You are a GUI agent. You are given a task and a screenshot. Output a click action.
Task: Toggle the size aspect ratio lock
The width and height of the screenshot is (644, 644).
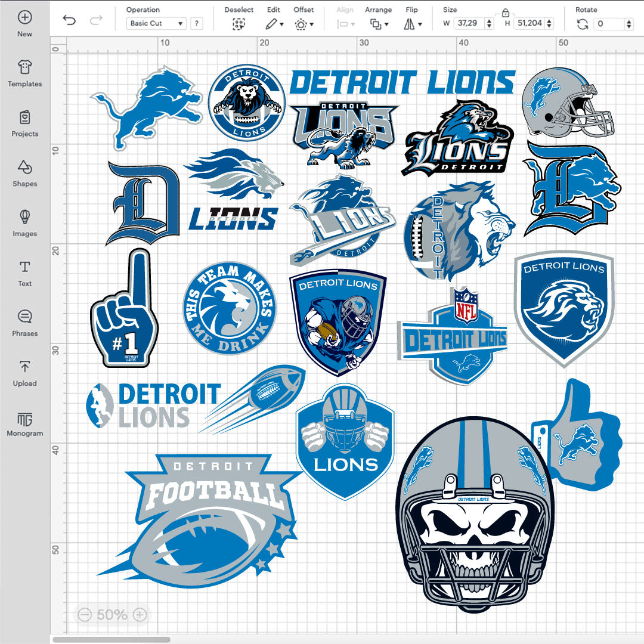pos(505,12)
